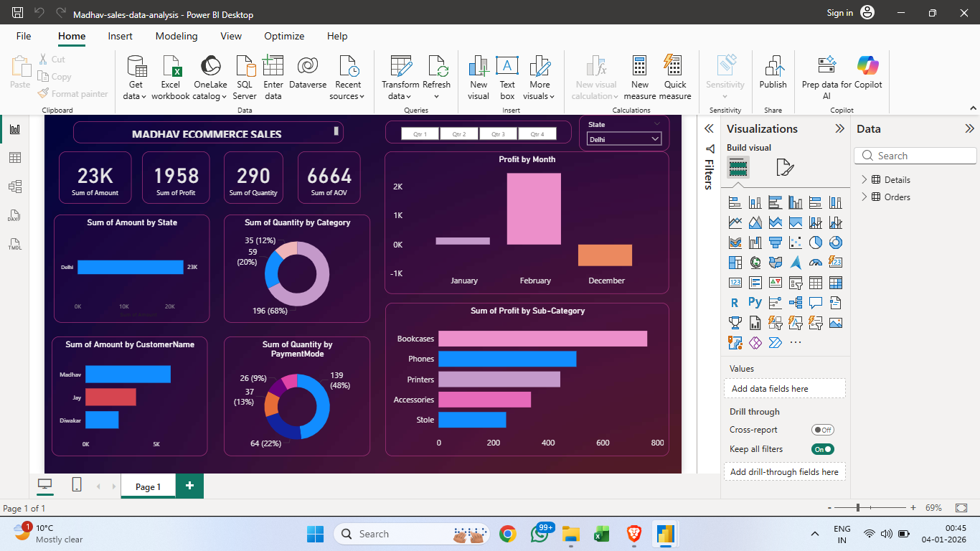Expand the Filters pane
Viewport: 980px width, 551px height.
(709, 128)
